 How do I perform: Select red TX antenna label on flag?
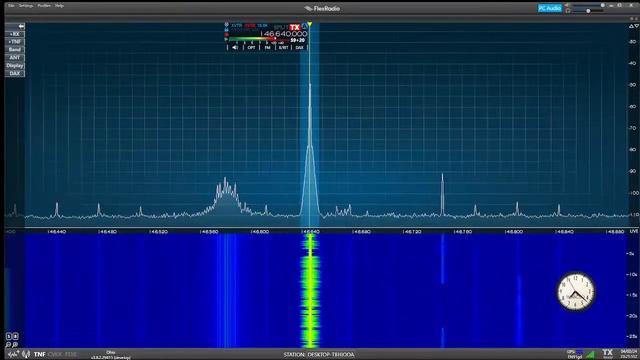250,25
